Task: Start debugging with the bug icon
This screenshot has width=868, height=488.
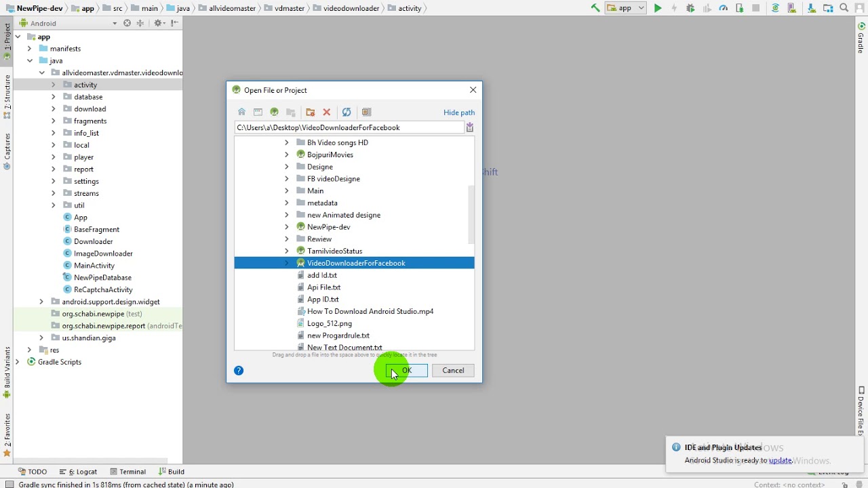Action: [690, 8]
